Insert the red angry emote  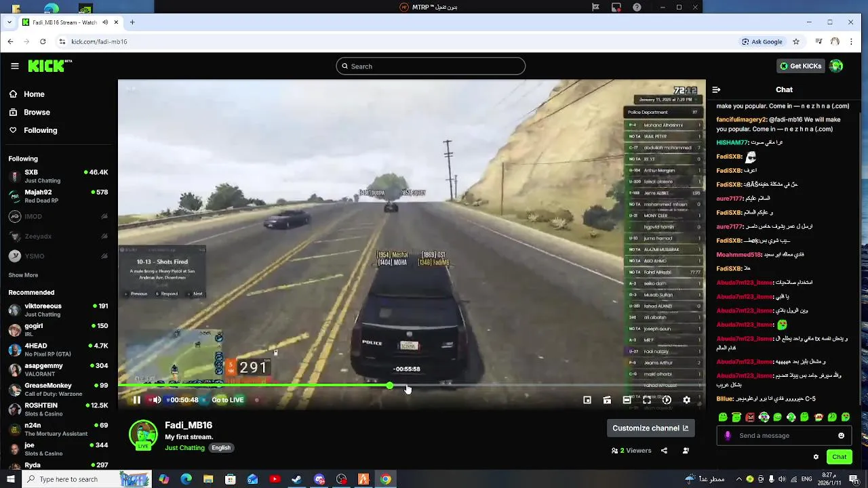[x=750, y=417]
